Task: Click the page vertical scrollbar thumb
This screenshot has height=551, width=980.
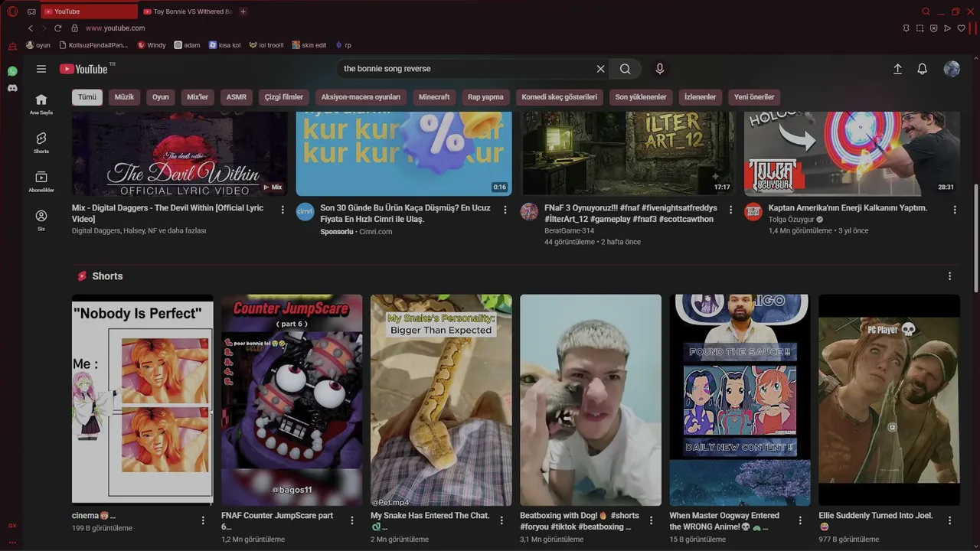Action: click(975, 237)
